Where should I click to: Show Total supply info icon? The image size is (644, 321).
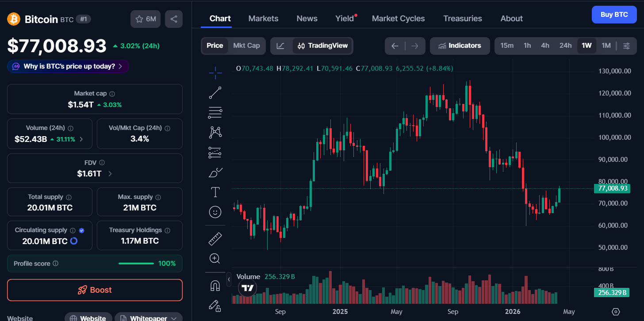[x=69, y=197]
